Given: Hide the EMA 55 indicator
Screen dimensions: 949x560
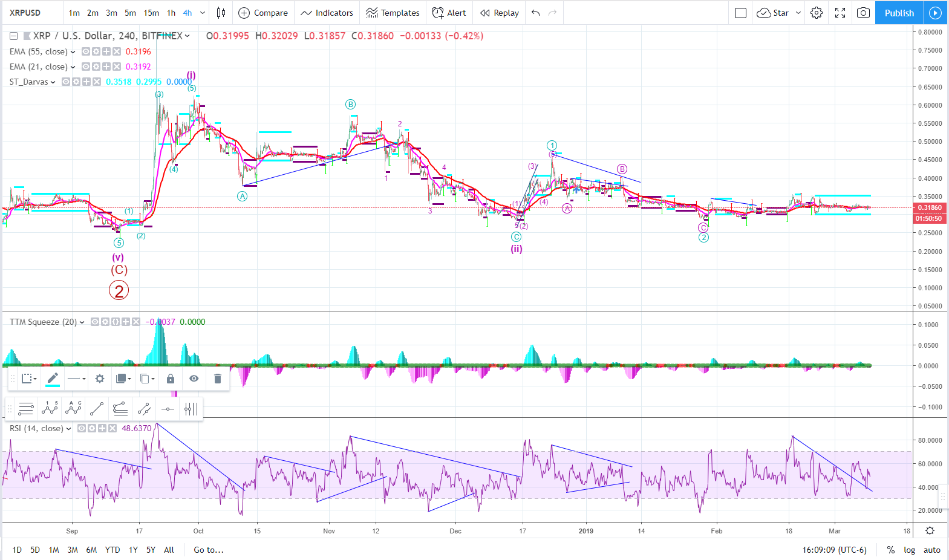Looking at the screenshot, I should point(86,51).
